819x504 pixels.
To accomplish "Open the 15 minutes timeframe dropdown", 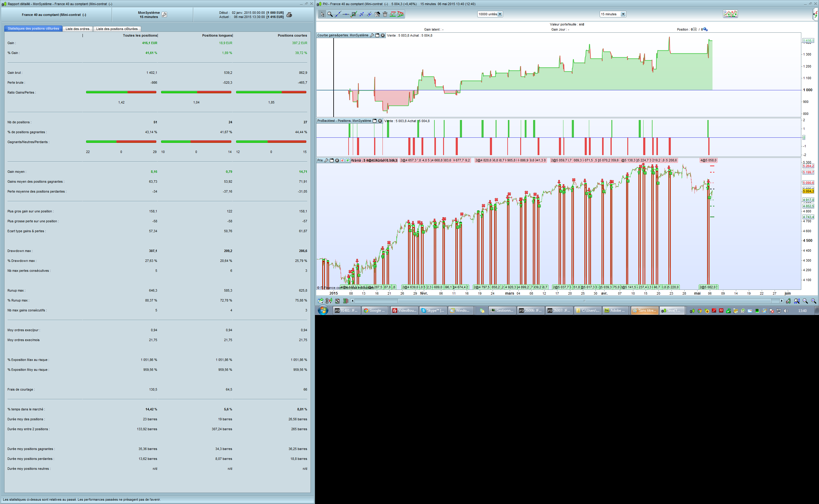I will [x=623, y=14].
